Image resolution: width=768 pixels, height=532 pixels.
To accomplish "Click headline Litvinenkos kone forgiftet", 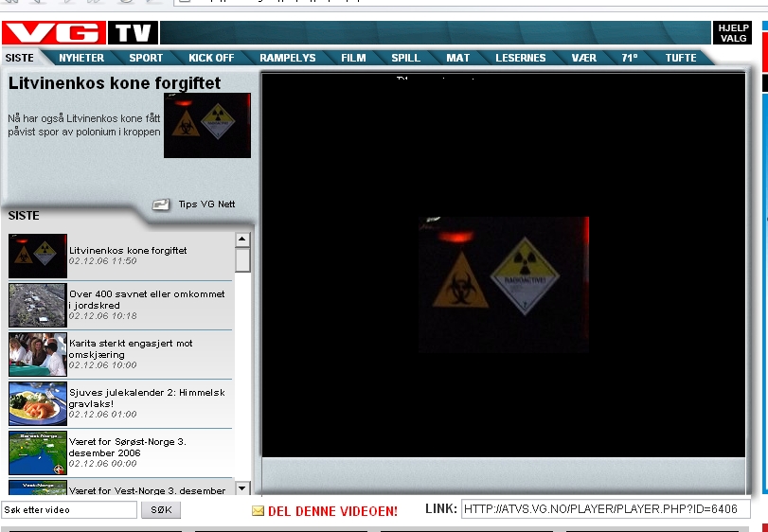I will point(115,82).
